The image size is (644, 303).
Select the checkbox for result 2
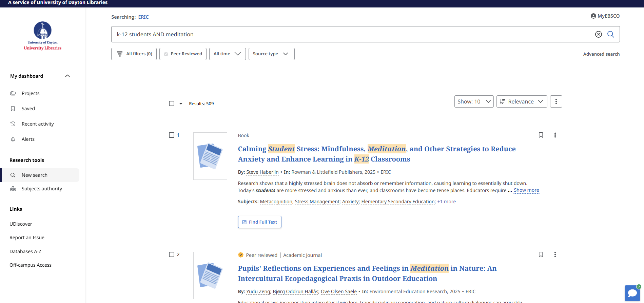[x=172, y=254]
